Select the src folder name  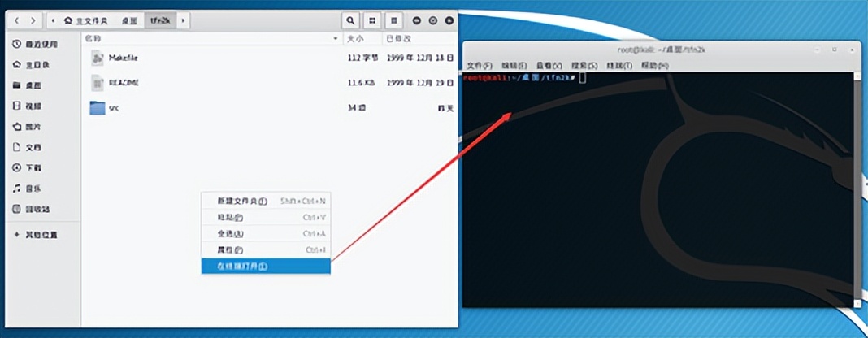point(114,108)
